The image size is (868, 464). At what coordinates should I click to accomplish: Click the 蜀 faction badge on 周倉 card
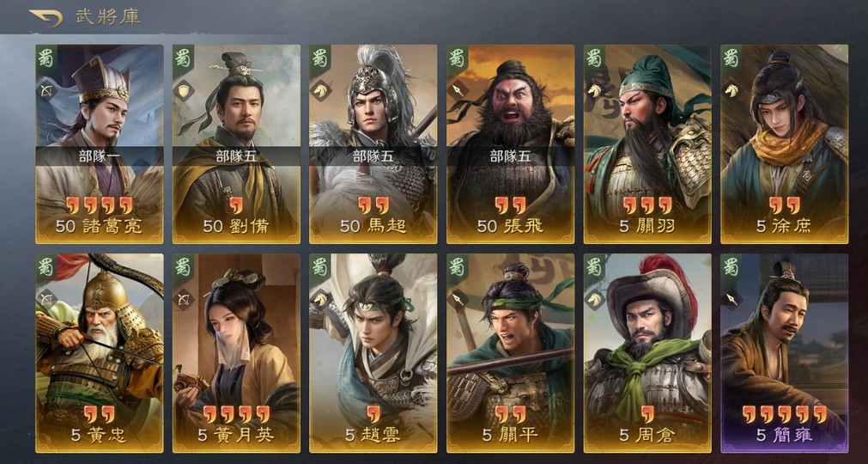coord(594,267)
